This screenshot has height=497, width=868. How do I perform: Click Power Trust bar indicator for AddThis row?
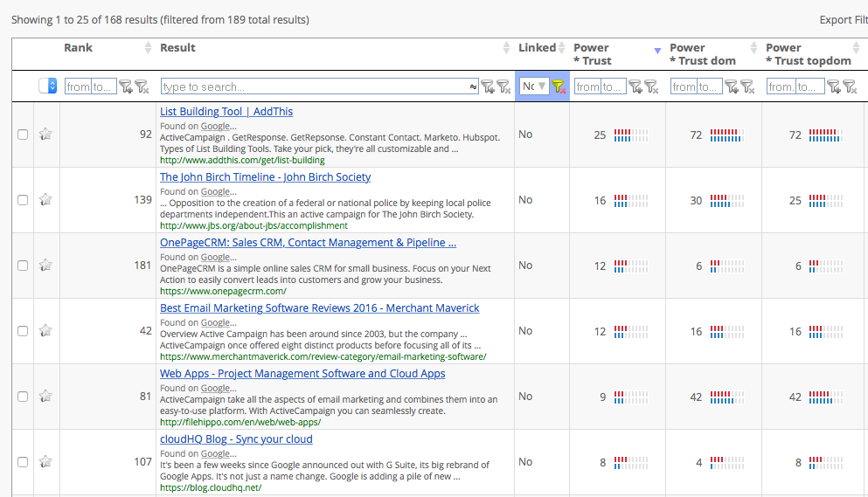coord(631,135)
